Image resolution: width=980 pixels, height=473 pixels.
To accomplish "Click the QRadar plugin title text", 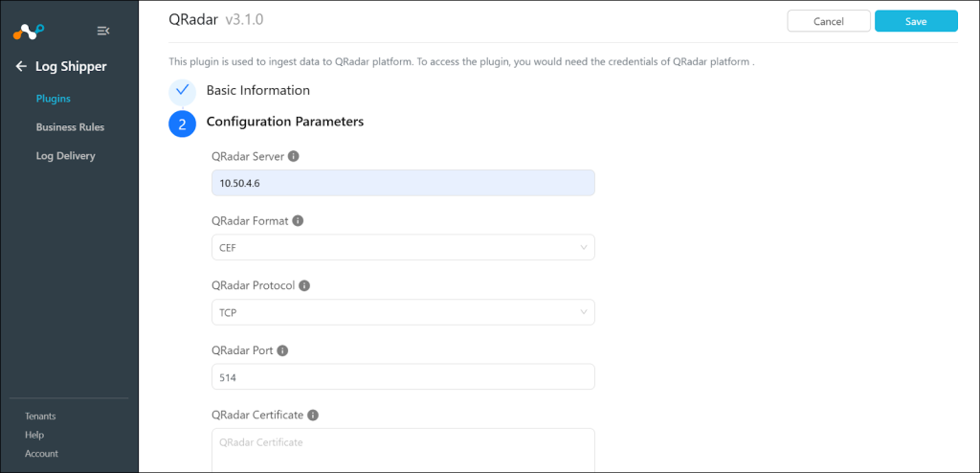I will 193,19.
